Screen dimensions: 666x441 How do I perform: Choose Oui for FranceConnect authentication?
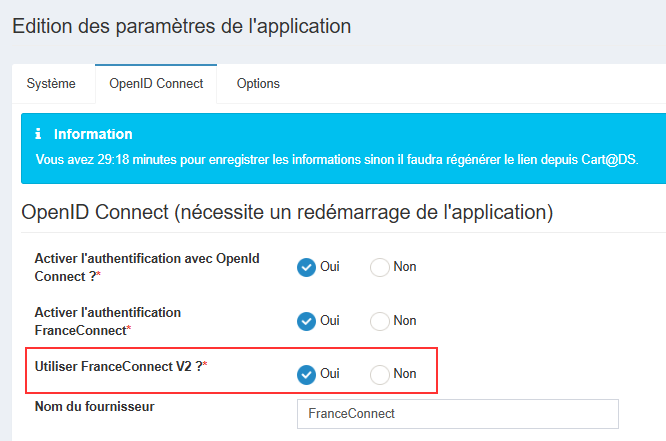(x=307, y=321)
